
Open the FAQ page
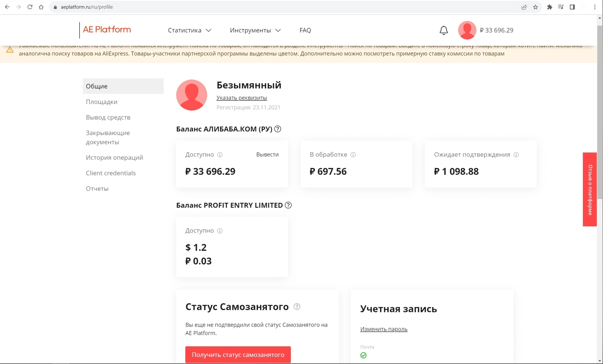pyautogui.click(x=305, y=30)
